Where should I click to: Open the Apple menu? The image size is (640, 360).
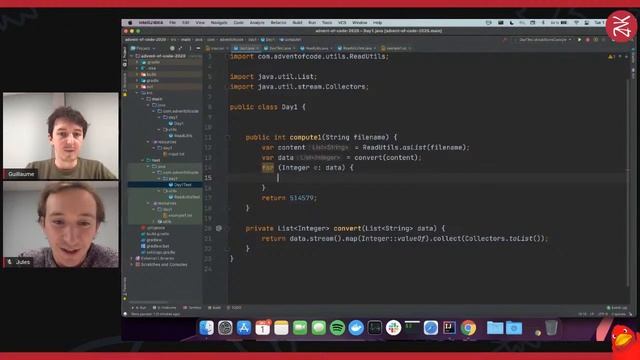[x=130, y=23]
